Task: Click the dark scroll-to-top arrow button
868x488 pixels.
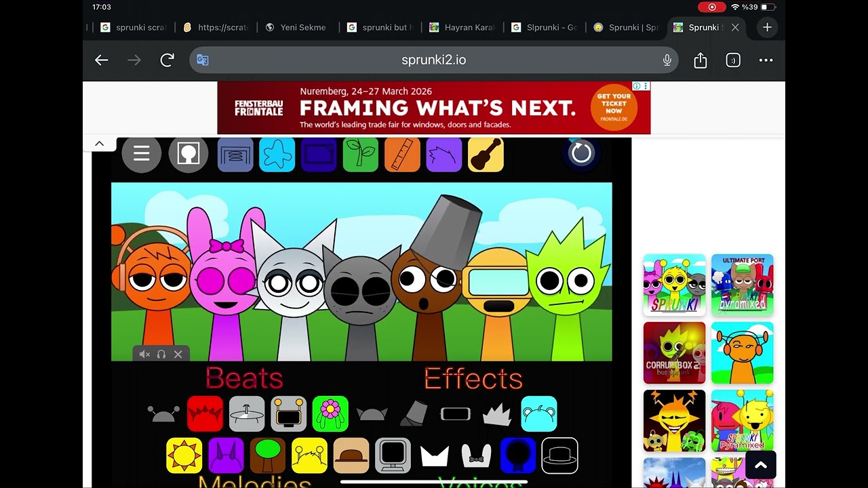Action: click(761, 465)
